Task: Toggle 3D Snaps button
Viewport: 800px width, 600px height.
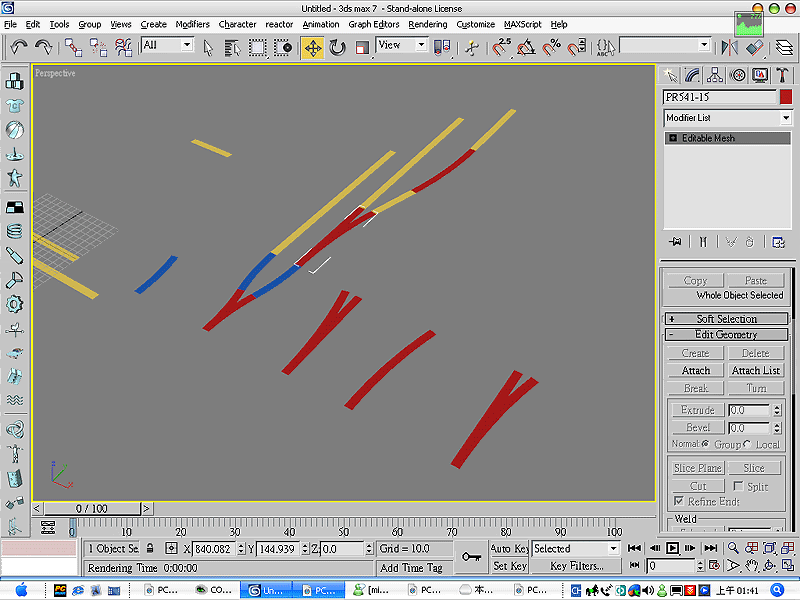Action: pyautogui.click(x=501, y=47)
